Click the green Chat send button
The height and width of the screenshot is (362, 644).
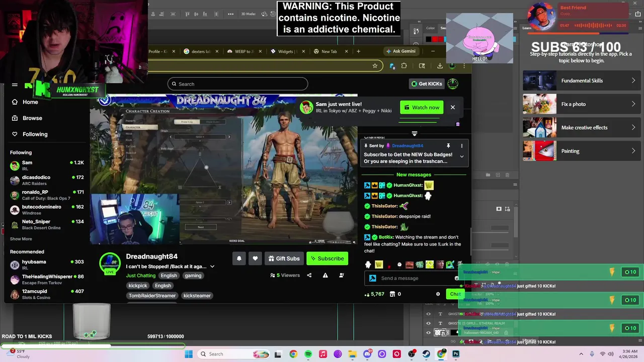tap(454, 294)
